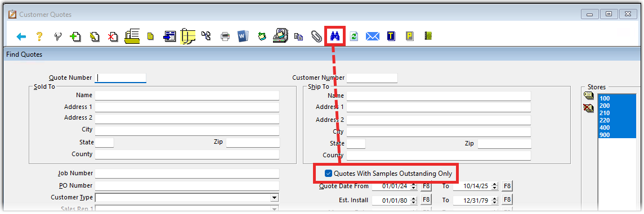Image resolution: width=644 pixels, height=214 pixels.
Task: Select store 220 in Stores list
Action: pos(617,121)
